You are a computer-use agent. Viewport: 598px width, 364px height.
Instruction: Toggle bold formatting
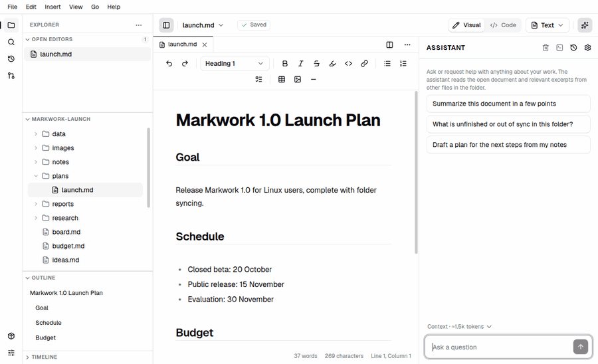(x=284, y=63)
